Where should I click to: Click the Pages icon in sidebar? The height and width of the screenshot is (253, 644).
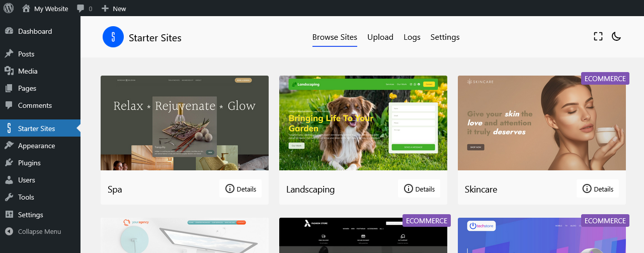pyautogui.click(x=9, y=88)
